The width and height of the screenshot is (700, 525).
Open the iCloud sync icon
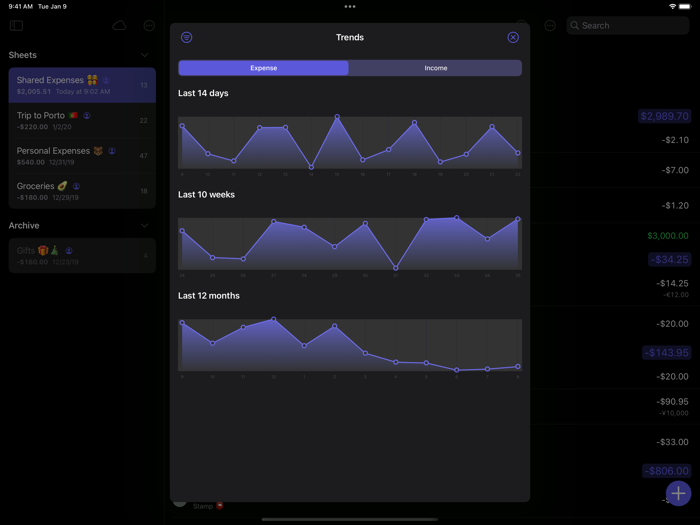119,25
